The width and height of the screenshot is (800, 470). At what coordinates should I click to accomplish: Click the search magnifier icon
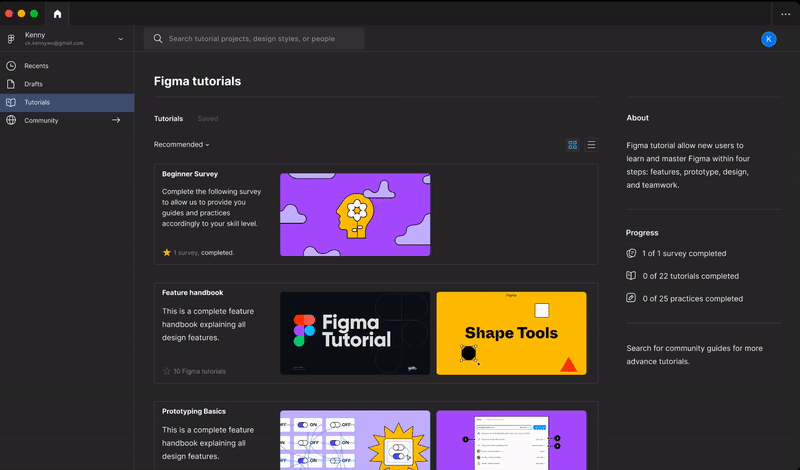158,39
